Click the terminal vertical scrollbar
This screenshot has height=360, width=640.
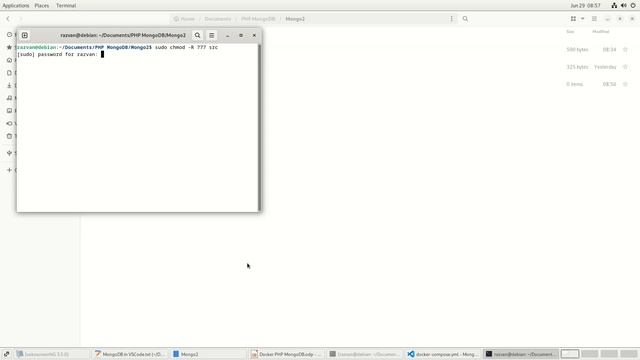(259, 127)
